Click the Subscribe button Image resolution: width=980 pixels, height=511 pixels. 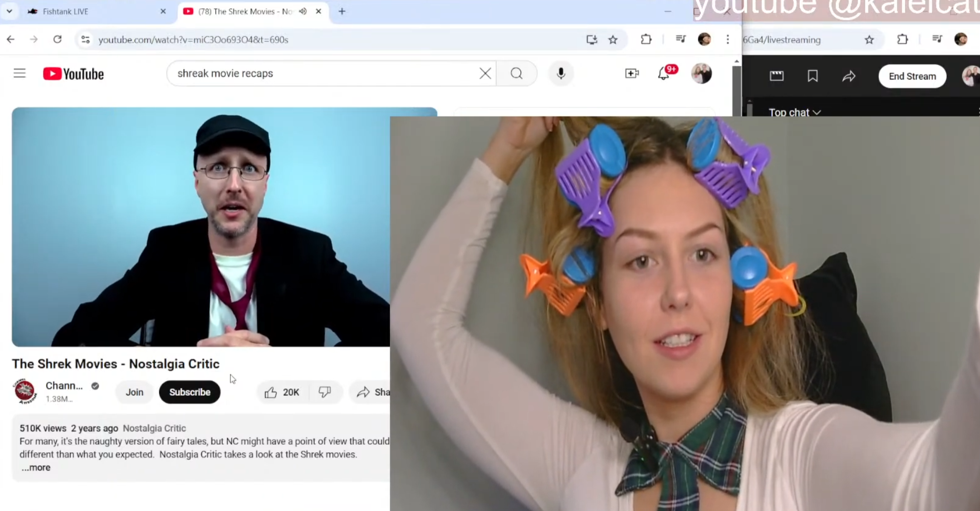190,392
